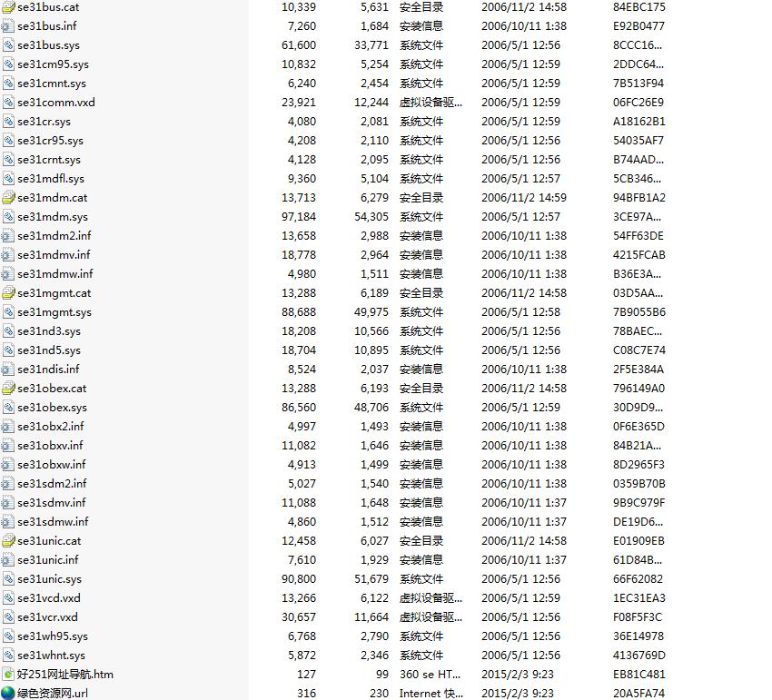Click the 绿色资源网.url globe icon
Image resolution: width=772 pixels, height=700 pixels.
click(8, 694)
